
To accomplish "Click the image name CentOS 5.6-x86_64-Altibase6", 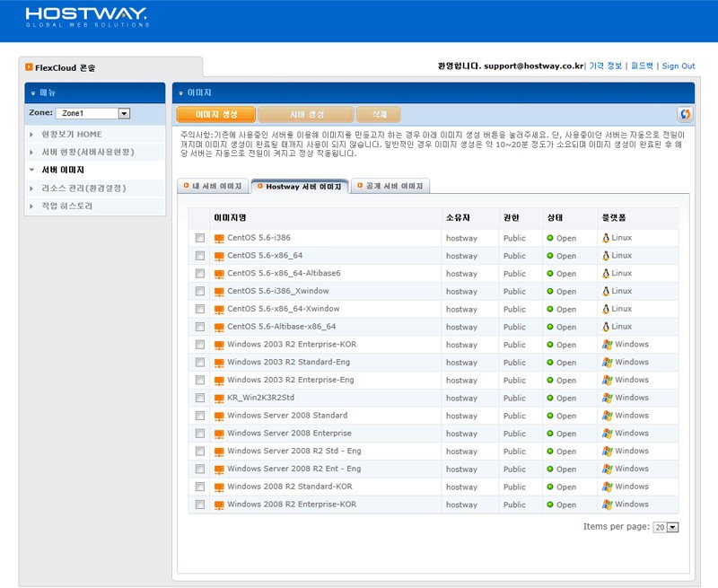I will pyautogui.click(x=284, y=274).
